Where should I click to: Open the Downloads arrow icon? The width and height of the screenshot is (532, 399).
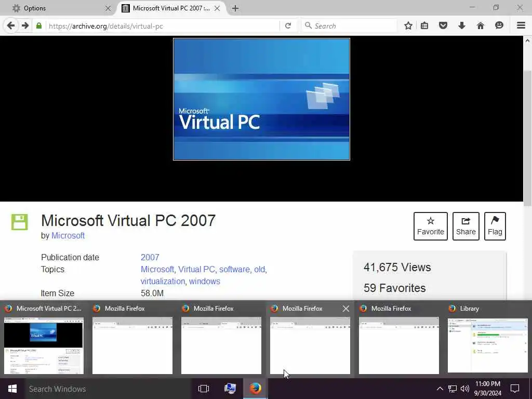(x=462, y=26)
